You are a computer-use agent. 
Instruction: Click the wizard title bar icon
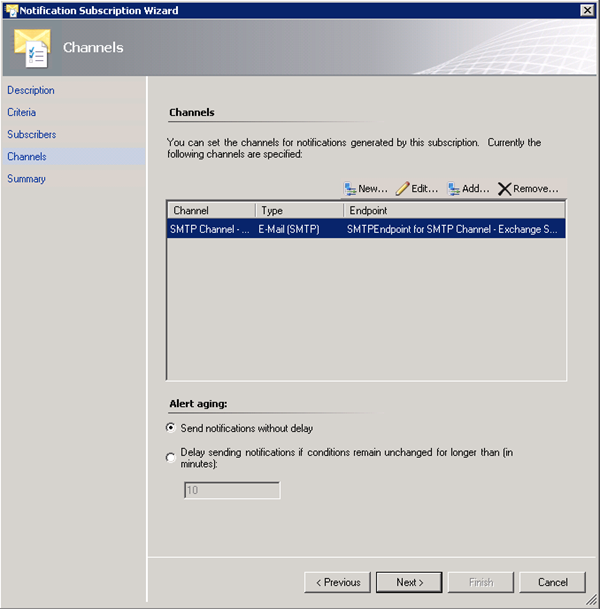pos(12,10)
